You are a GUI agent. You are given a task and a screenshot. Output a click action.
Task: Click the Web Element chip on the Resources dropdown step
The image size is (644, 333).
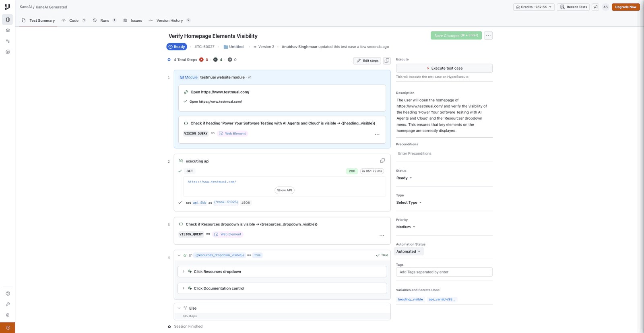[228, 234]
